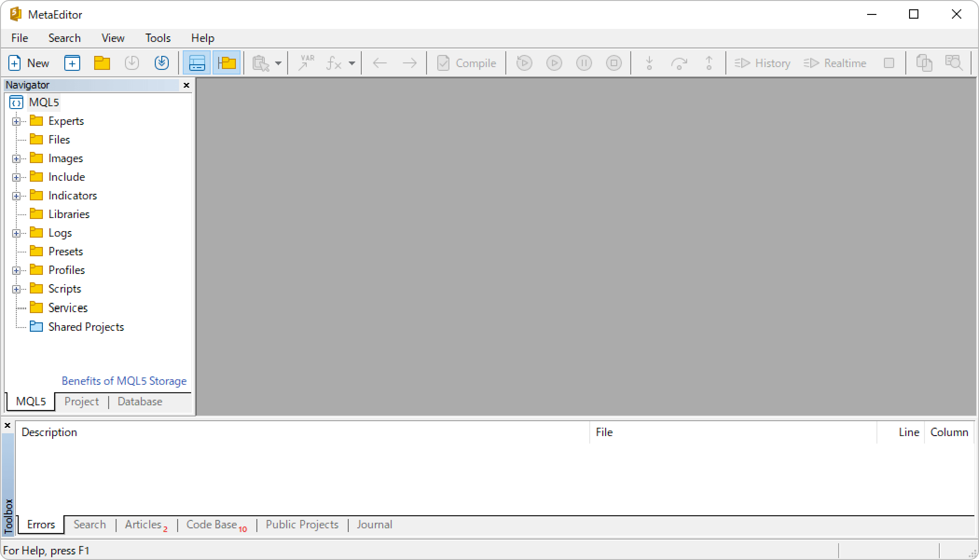979x560 pixels.
Task: Click the Insert function fx button
Action: 335,63
